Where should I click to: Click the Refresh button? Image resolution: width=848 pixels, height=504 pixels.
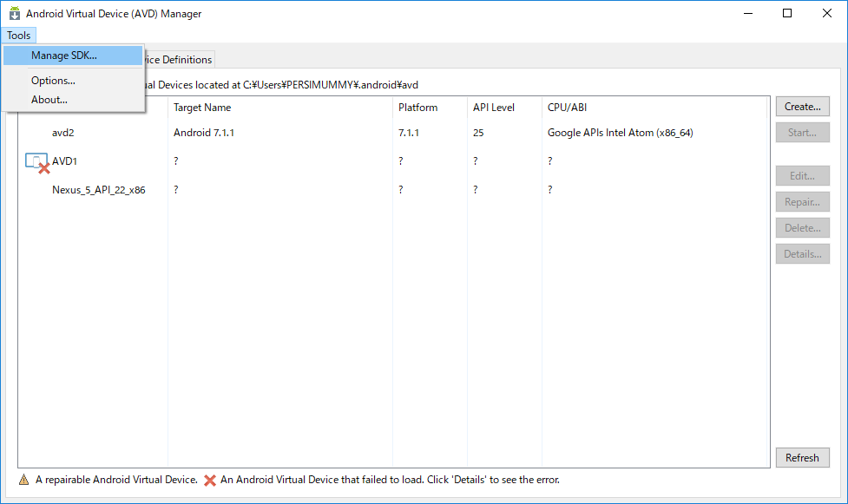click(x=803, y=457)
